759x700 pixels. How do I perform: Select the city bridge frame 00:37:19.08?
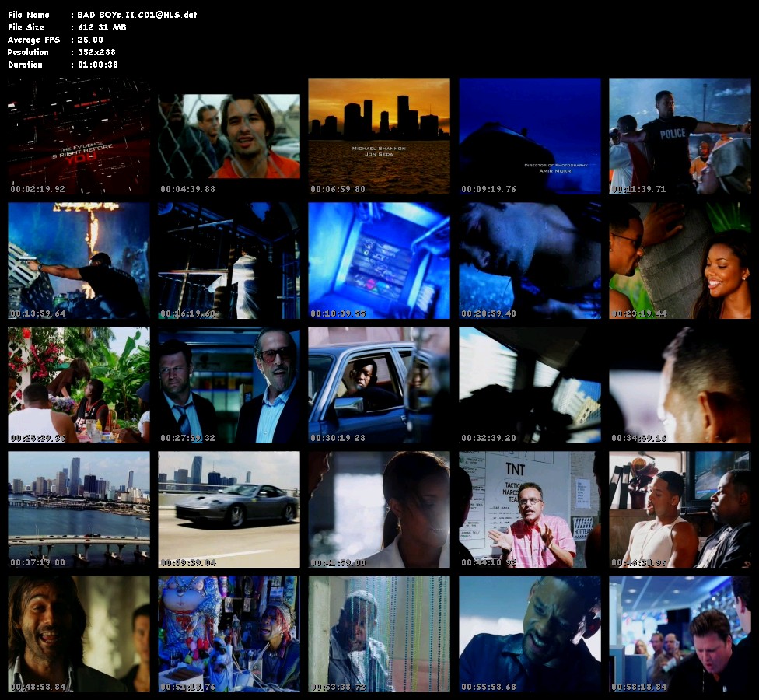click(79, 509)
